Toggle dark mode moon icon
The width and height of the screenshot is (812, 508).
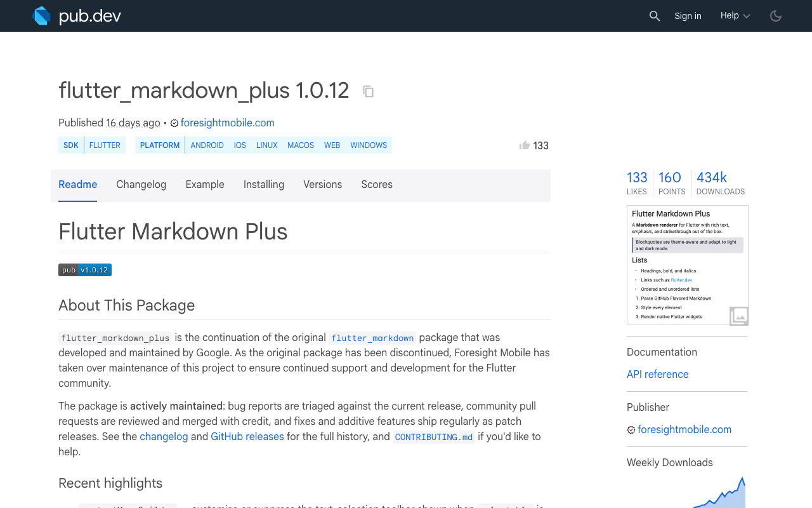(x=776, y=16)
